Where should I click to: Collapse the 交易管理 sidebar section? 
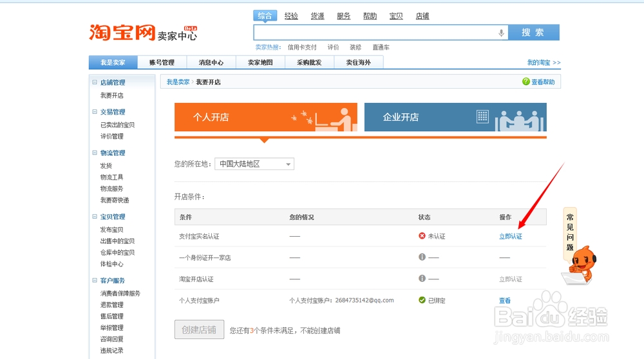(x=95, y=111)
